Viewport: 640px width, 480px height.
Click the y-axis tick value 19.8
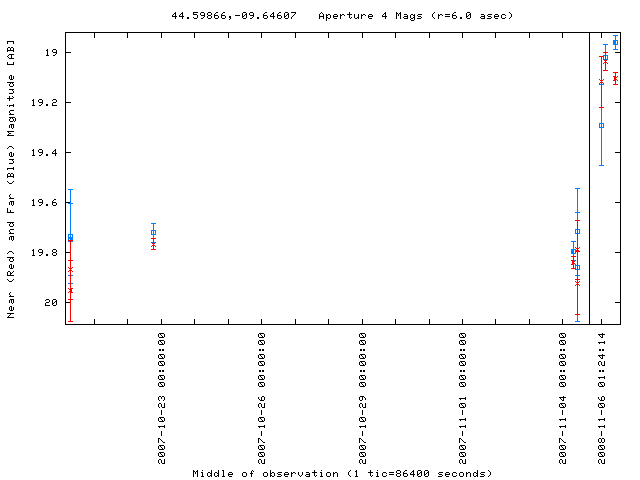[x=44, y=253]
